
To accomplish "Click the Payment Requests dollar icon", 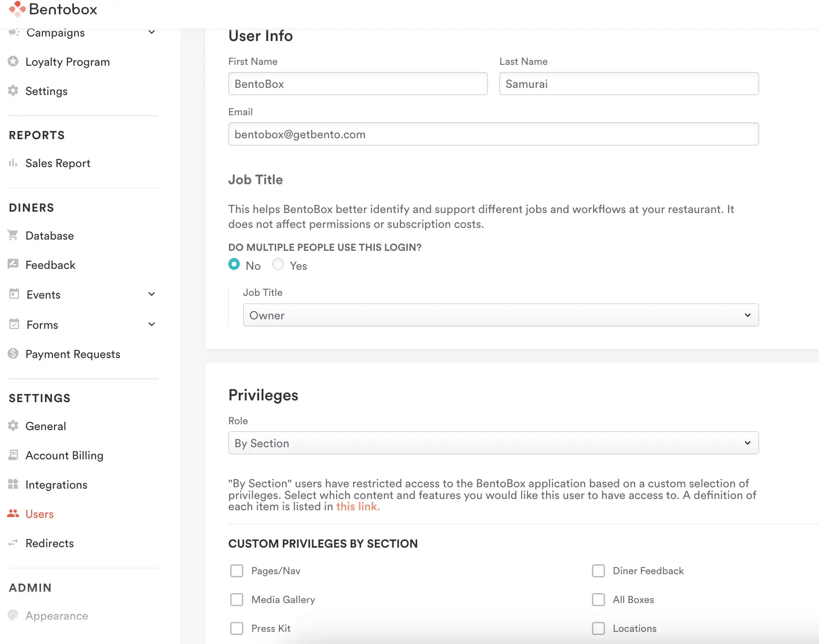I will [13, 354].
